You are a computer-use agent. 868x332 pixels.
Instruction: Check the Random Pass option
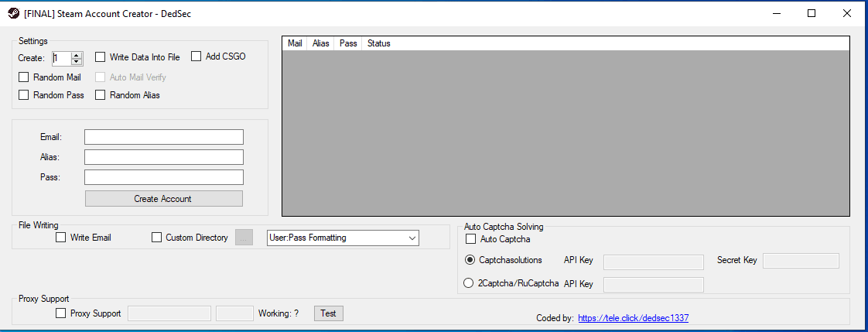pyautogui.click(x=23, y=95)
